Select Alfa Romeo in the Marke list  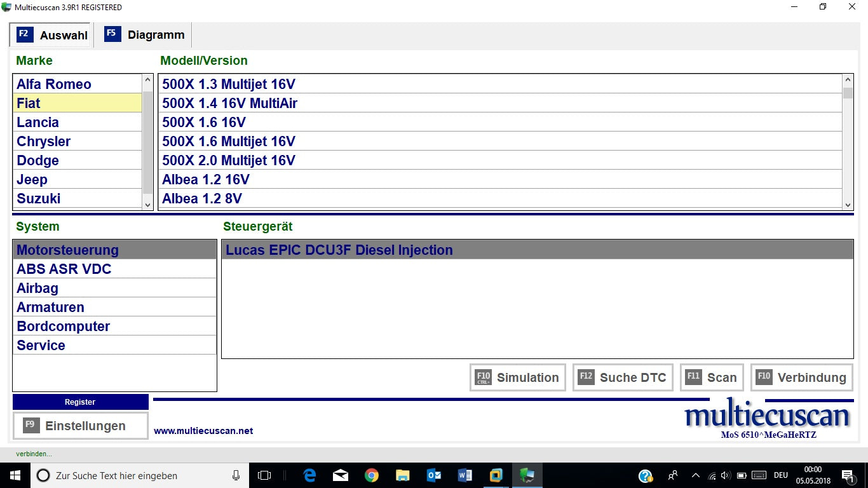coord(54,84)
